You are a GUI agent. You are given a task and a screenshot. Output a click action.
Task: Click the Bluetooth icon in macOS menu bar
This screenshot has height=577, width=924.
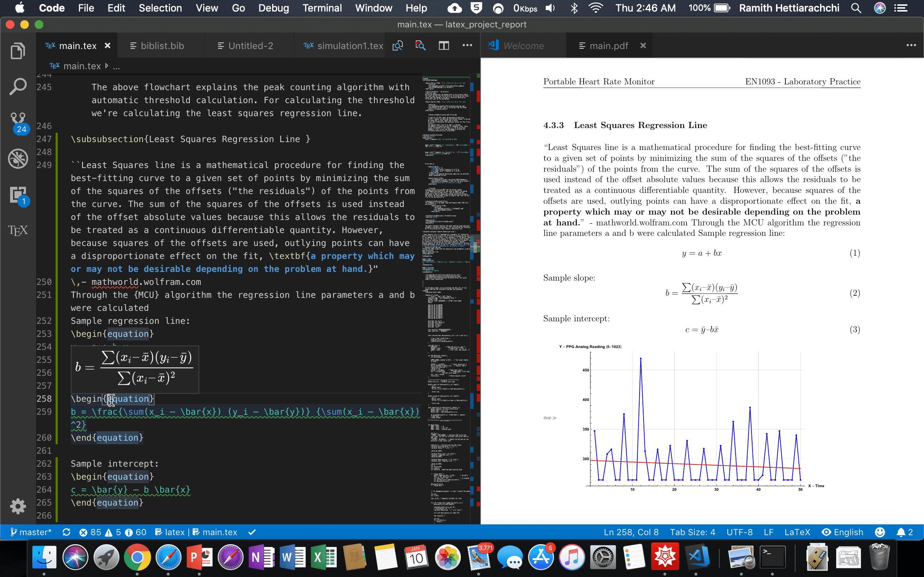coord(574,8)
